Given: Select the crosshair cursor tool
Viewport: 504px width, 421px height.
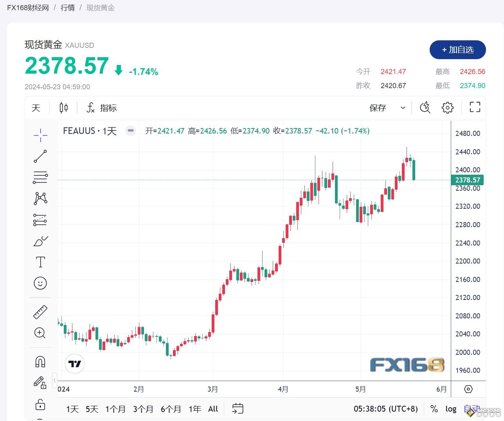Looking at the screenshot, I should click(40, 135).
